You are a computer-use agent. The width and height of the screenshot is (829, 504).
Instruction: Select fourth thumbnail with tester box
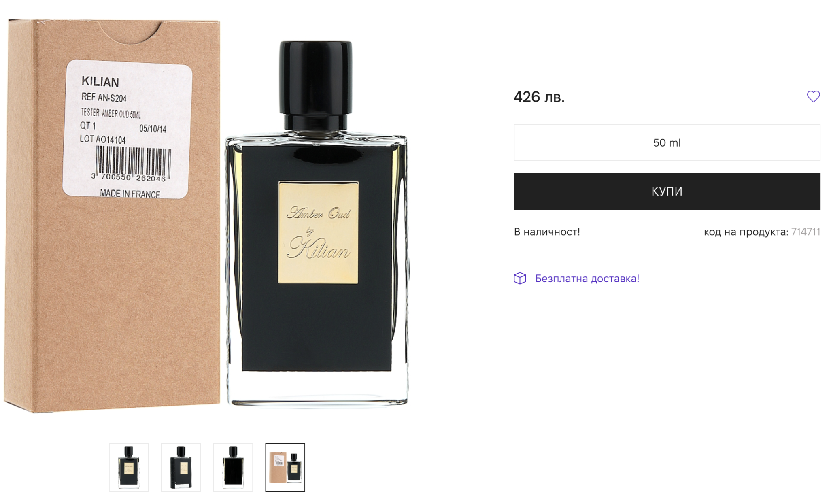click(285, 468)
